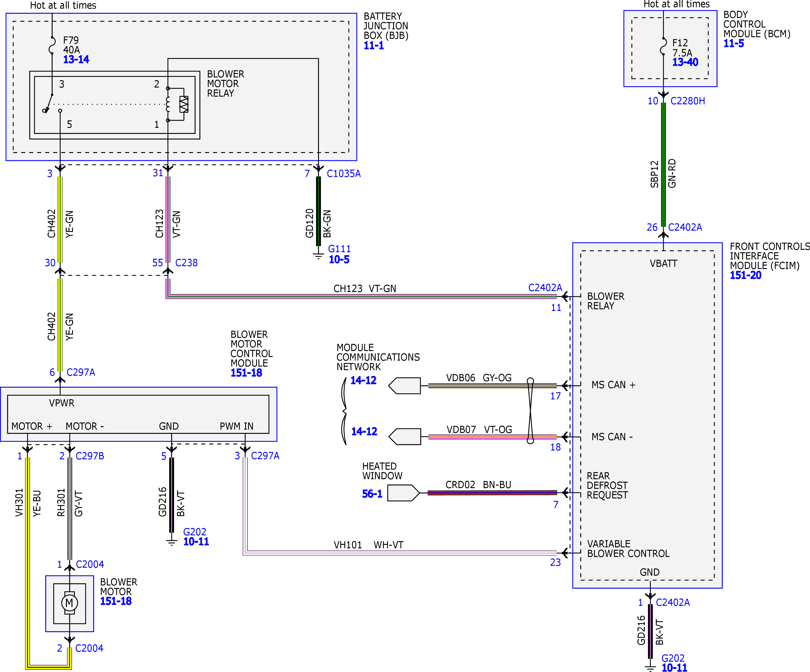Select the VDB06 GY-OG off-page connector arrow
This screenshot has height=672, width=810.
(404, 386)
